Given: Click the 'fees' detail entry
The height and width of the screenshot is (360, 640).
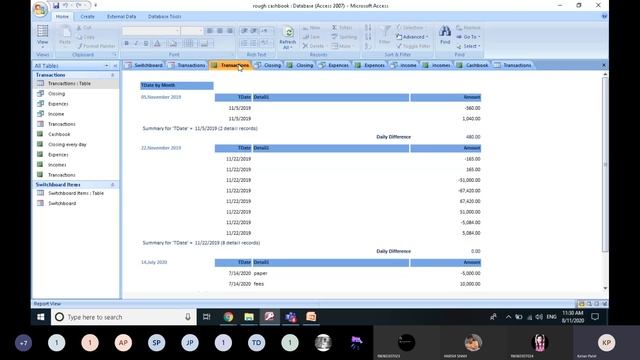Looking at the screenshot, I should (259, 284).
